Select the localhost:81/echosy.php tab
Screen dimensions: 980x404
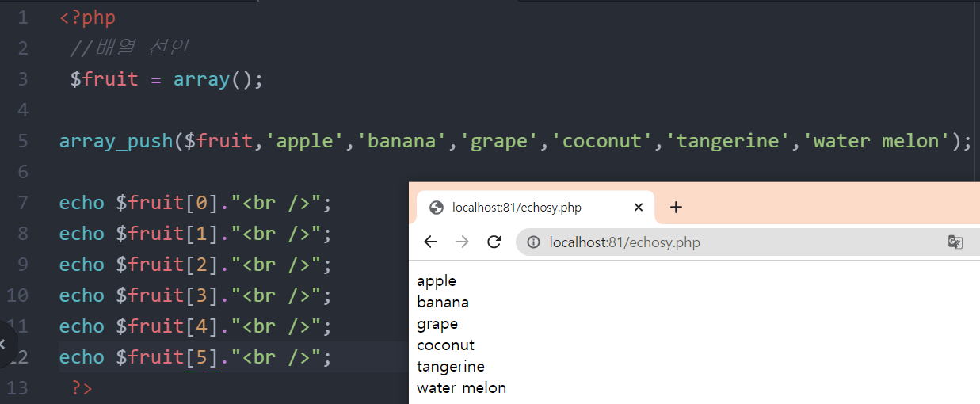(536, 208)
